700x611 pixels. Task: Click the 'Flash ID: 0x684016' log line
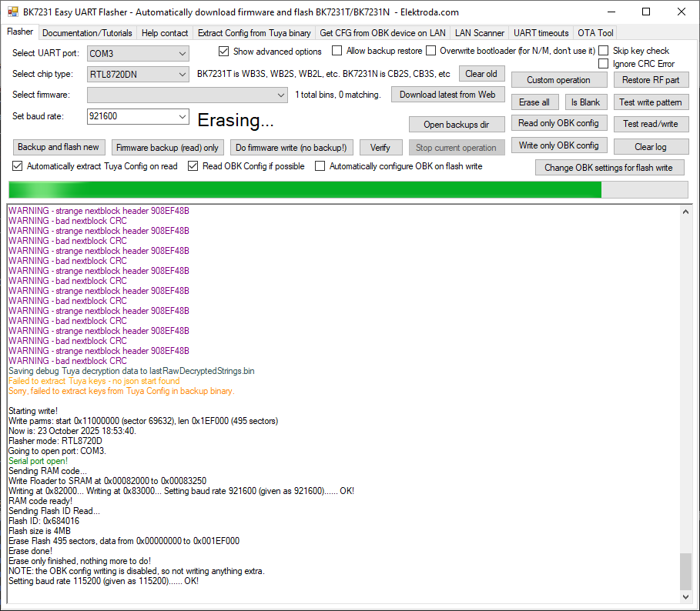[44, 521]
